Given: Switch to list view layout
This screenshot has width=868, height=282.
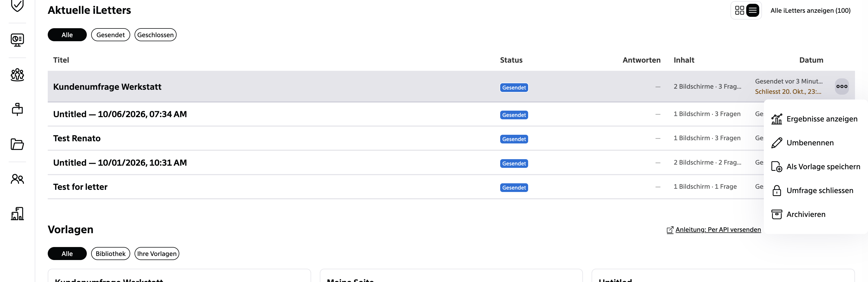Looking at the screenshot, I should pyautogui.click(x=752, y=11).
